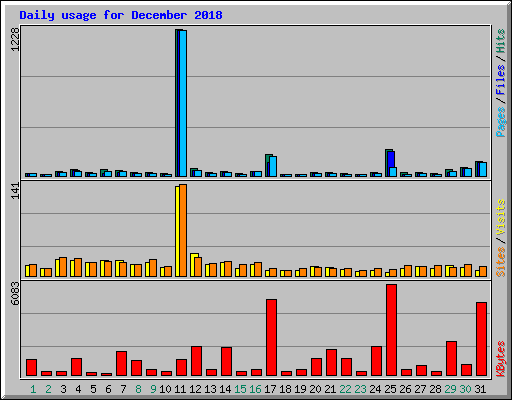This screenshot has height=400, width=512.
Task: Click the day 31 axis label
Action: pos(480,389)
